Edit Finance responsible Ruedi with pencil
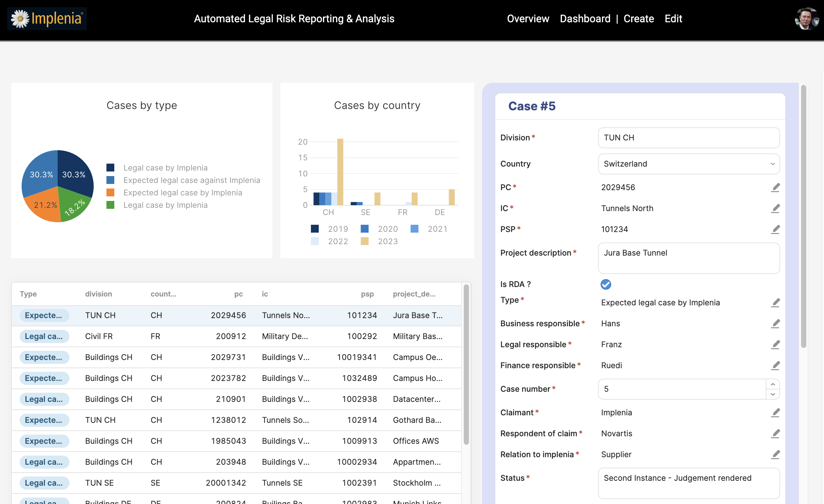824x504 pixels. [x=775, y=366]
